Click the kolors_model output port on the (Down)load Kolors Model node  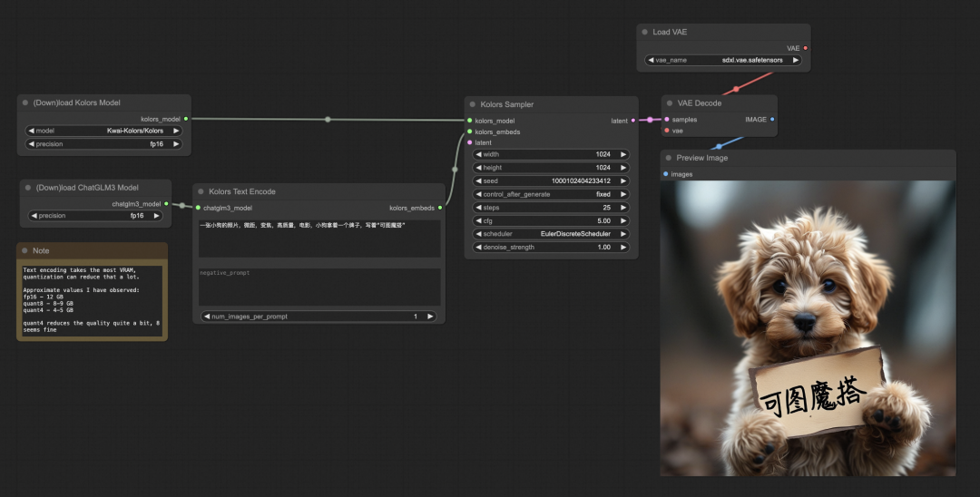pos(186,119)
